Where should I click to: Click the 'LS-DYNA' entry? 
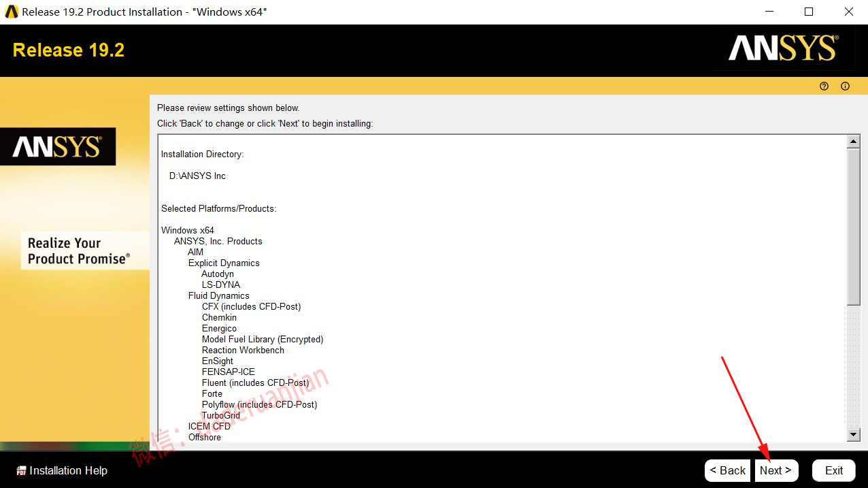pos(221,285)
